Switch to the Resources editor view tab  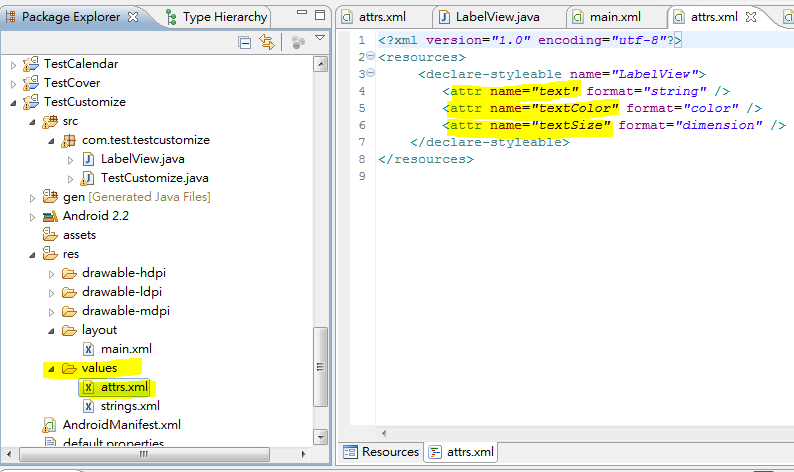click(x=381, y=452)
